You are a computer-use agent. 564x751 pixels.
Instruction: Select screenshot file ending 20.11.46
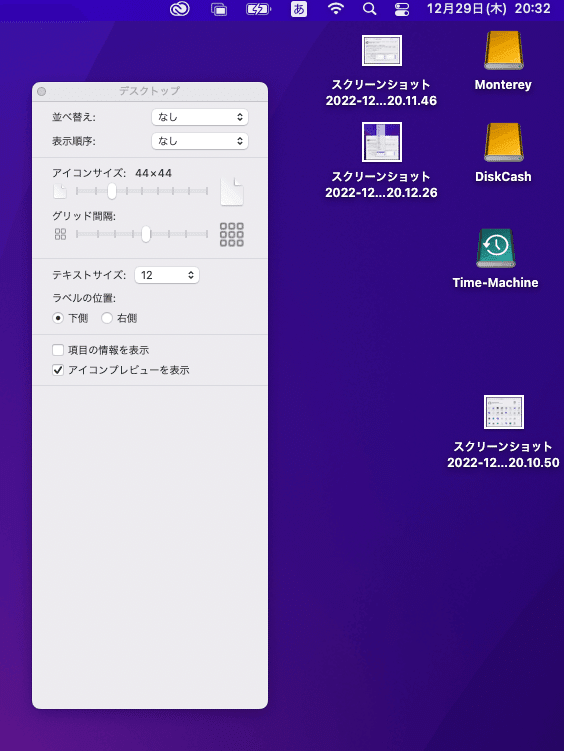(x=382, y=50)
